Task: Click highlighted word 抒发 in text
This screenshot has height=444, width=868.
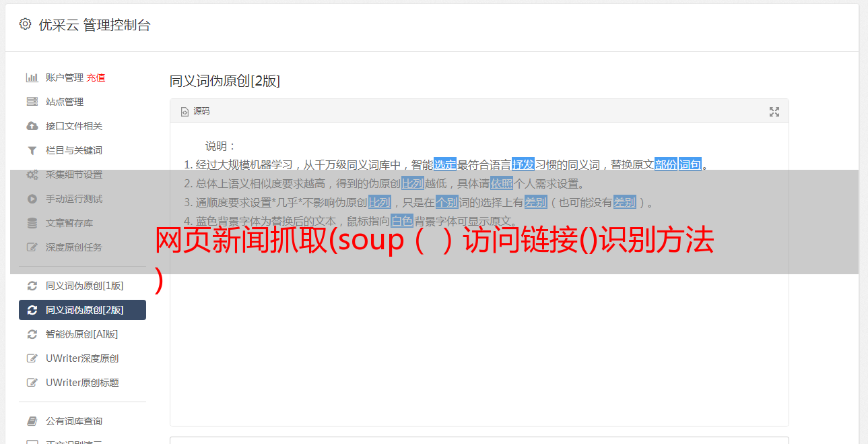Action: click(x=523, y=164)
